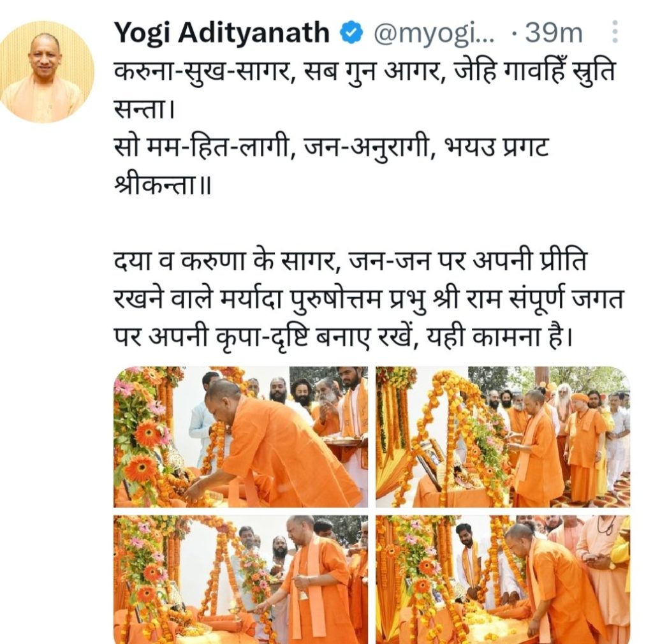Open the top-left photo of flower offering
Image resolution: width=653 pixels, height=644 pixels.
tap(240, 437)
